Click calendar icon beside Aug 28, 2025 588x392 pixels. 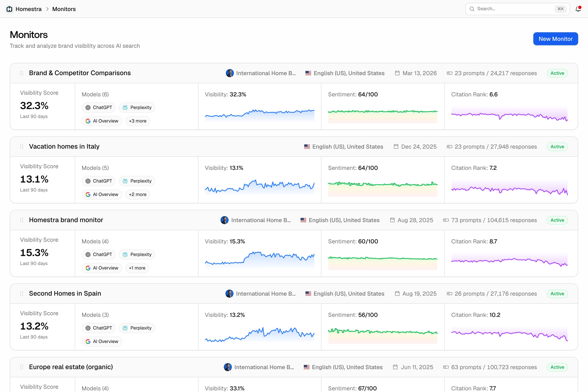[x=392, y=220]
